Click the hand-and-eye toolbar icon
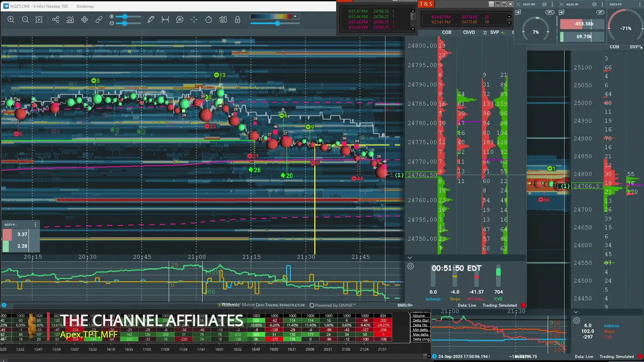The height and width of the screenshot is (362, 644). (223, 20)
